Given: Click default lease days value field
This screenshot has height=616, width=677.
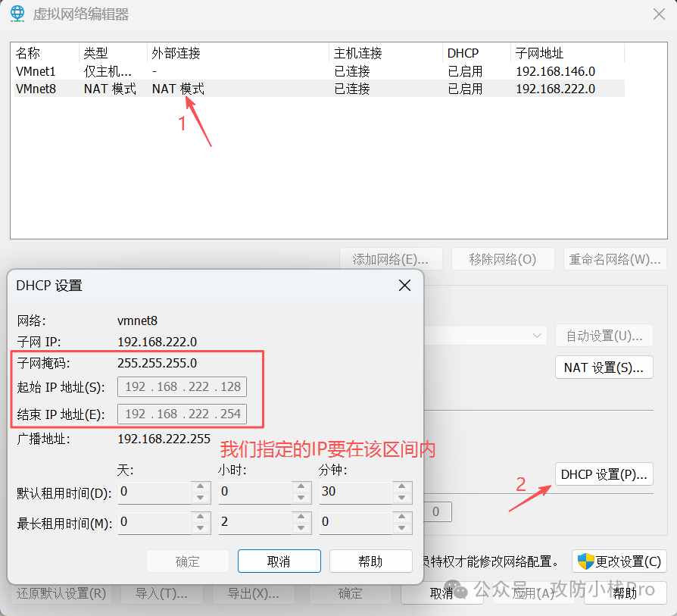Looking at the screenshot, I should click(154, 492).
